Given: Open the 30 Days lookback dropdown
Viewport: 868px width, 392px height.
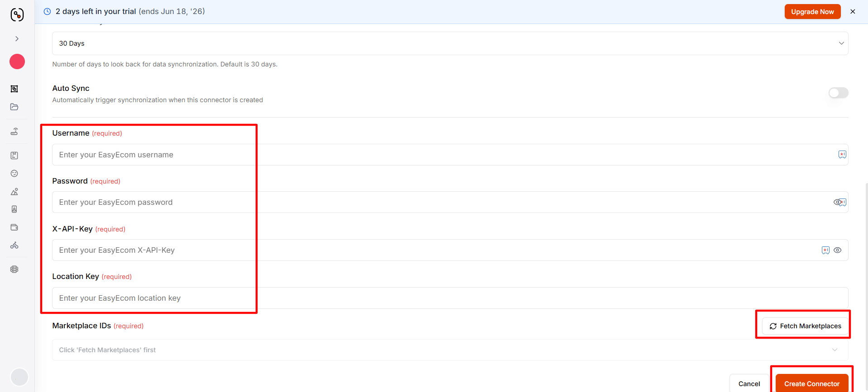Looking at the screenshot, I should 450,43.
